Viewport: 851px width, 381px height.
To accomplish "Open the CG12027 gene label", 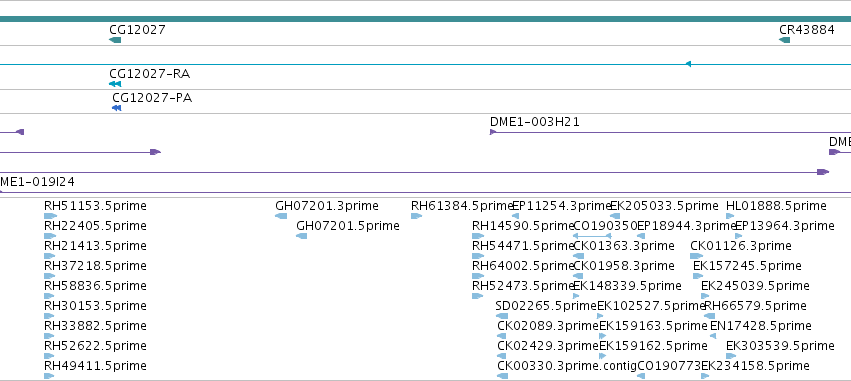I will 137,30.
